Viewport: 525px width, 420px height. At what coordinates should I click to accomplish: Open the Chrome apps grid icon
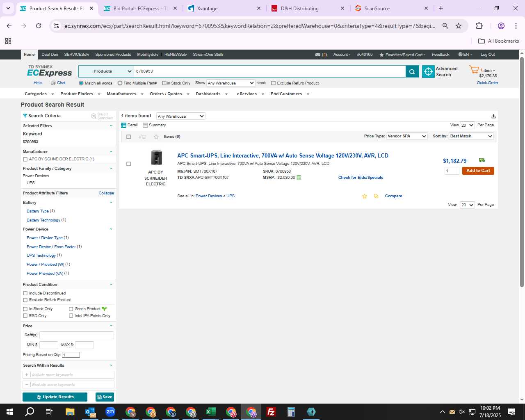pyautogui.click(x=8, y=41)
